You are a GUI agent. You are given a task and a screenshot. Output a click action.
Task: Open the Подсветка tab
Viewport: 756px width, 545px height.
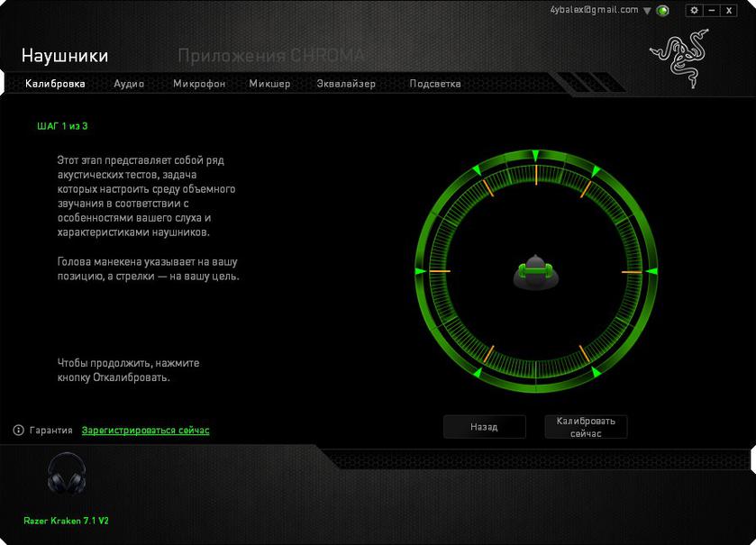pyautogui.click(x=435, y=84)
